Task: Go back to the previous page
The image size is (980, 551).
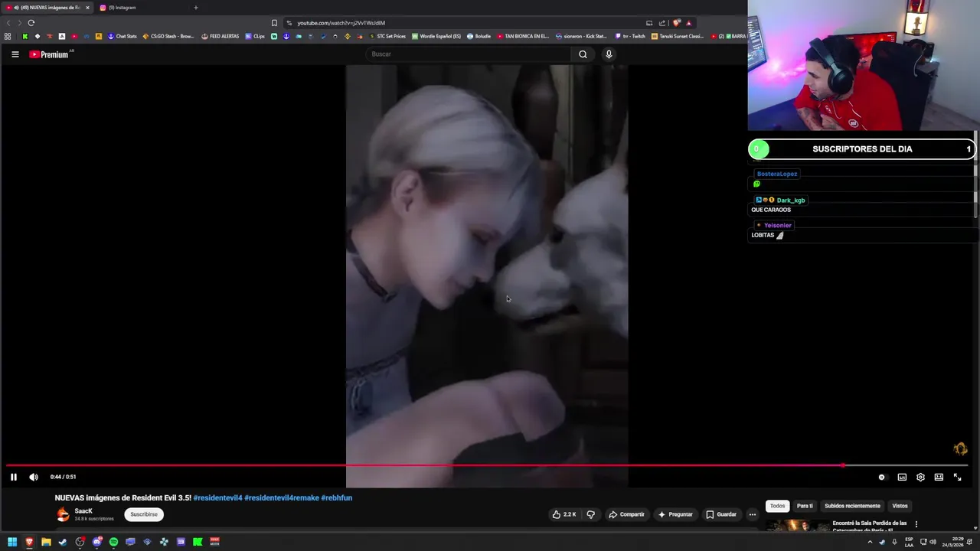Action: pyautogui.click(x=8, y=23)
